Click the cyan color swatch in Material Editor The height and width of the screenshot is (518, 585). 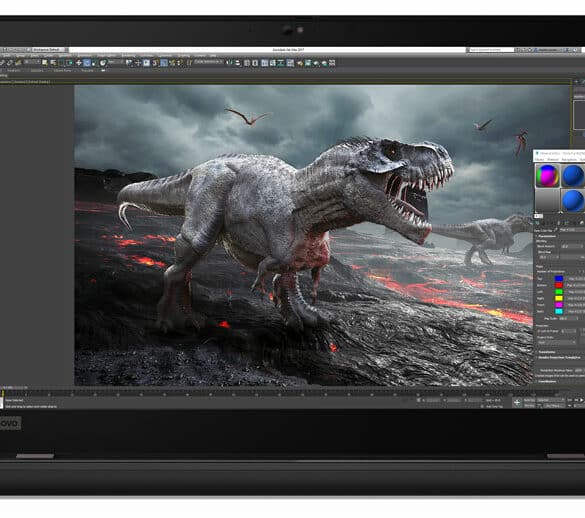[x=559, y=312]
